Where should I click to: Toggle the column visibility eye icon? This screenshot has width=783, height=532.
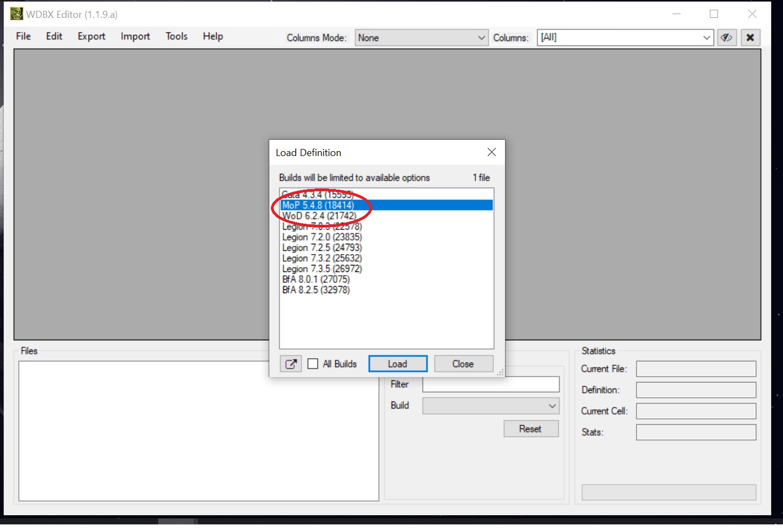click(x=727, y=37)
